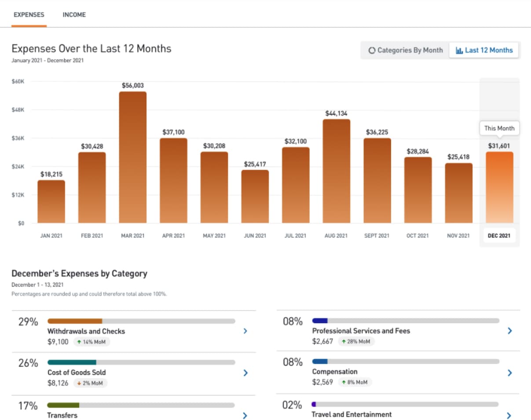Click the DEC 2021 axis label
The height and width of the screenshot is (420, 531).
point(499,236)
